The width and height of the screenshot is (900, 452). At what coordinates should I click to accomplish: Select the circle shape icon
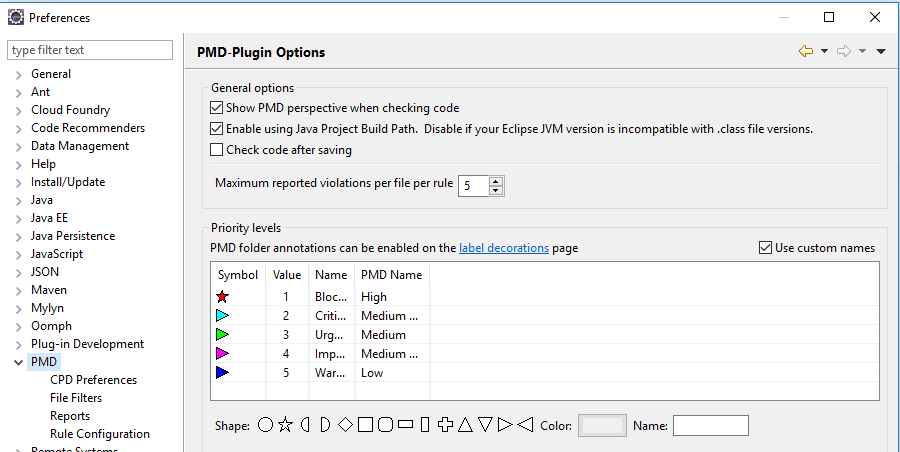(x=265, y=425)
